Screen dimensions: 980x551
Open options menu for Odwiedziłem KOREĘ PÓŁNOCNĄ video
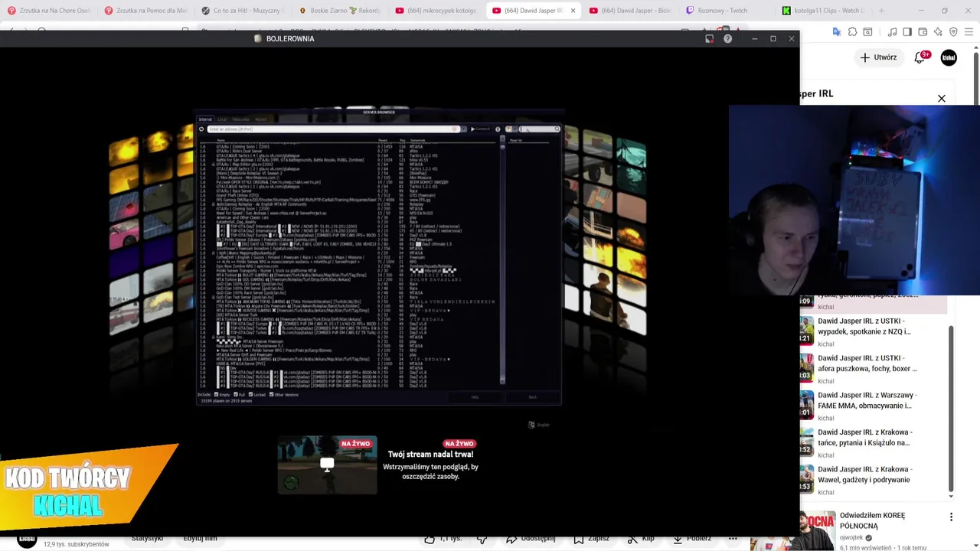pyautogui.click(x=951, y=517)
